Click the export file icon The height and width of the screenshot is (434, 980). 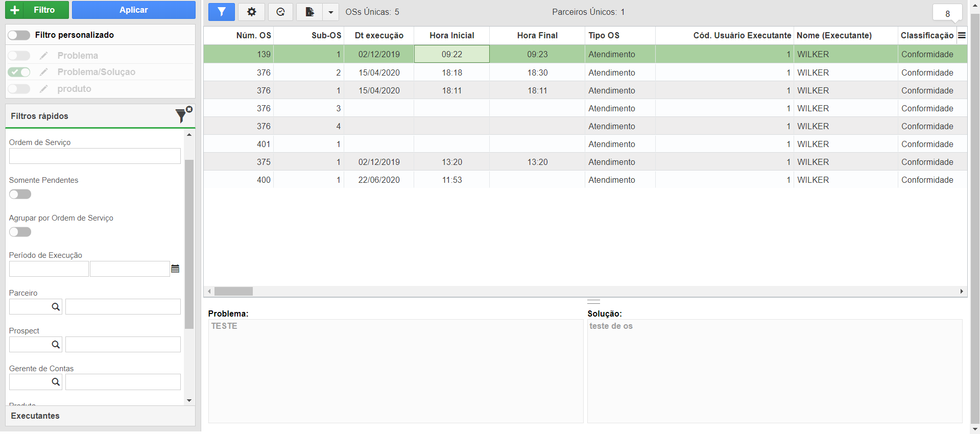click(x=309, y=12)
